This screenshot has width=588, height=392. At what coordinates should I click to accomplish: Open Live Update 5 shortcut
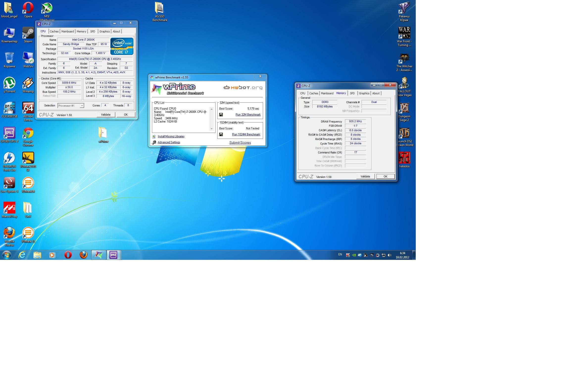click(x=9, y=185)
